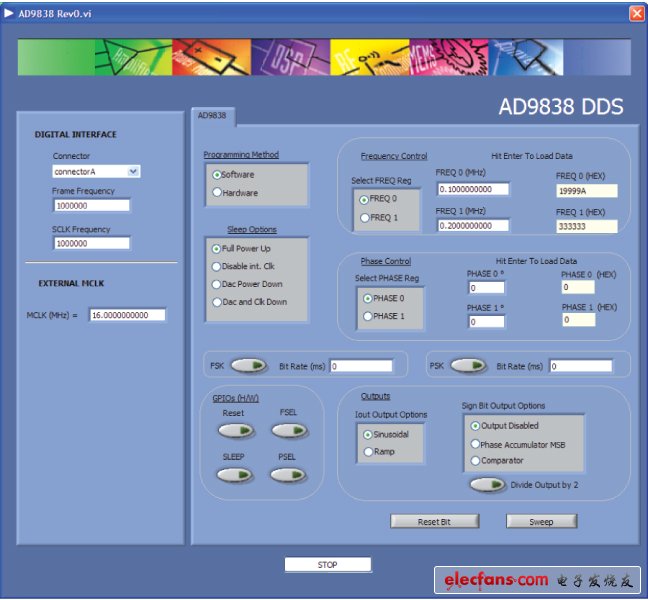
Task: Click the LabVIEW run arrow in title bar
Action: [x=10, y=13]
